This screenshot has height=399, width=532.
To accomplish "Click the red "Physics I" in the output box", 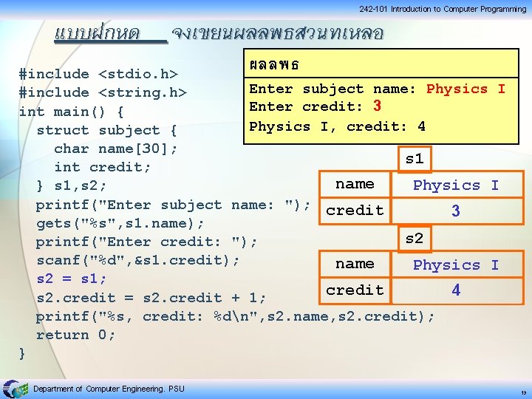I will 465,89.
